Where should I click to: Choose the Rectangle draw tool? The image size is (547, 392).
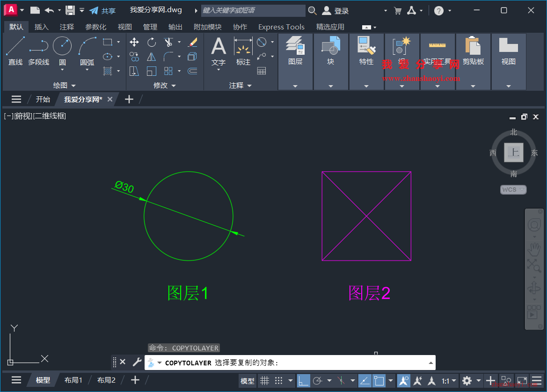coord(108,42)
